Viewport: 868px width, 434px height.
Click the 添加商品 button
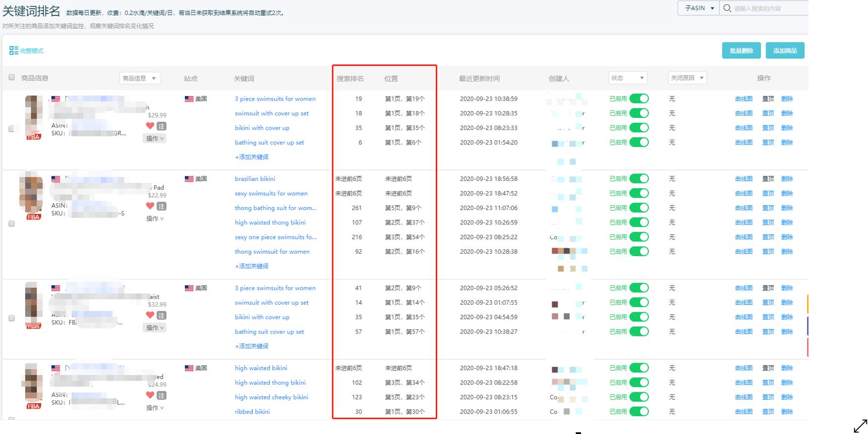pyautogui.click(x=785, y=51)
